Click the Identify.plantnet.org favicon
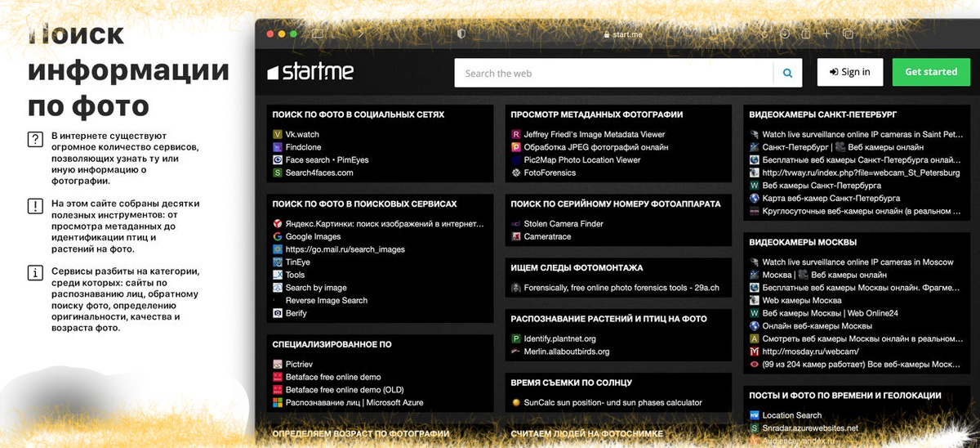This screenshot has width=980, height=448. coord(516,338)
